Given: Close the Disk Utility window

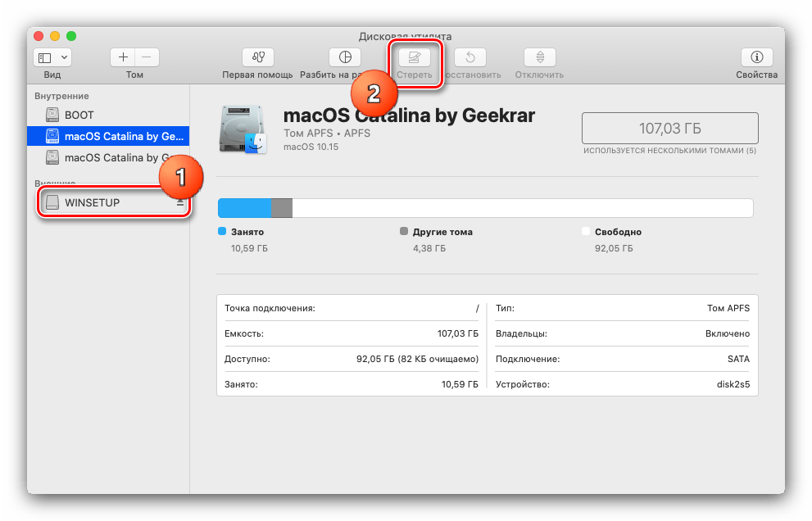Looking at the screenshot, I should (39, 36).
